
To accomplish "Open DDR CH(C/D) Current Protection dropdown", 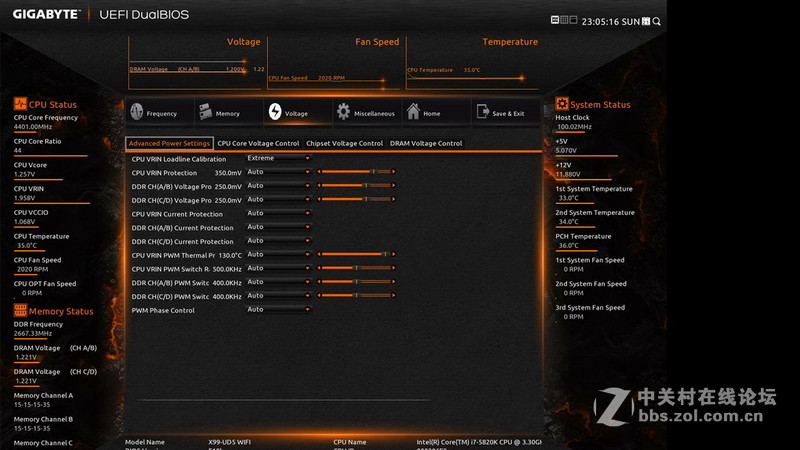I will 279,241.
